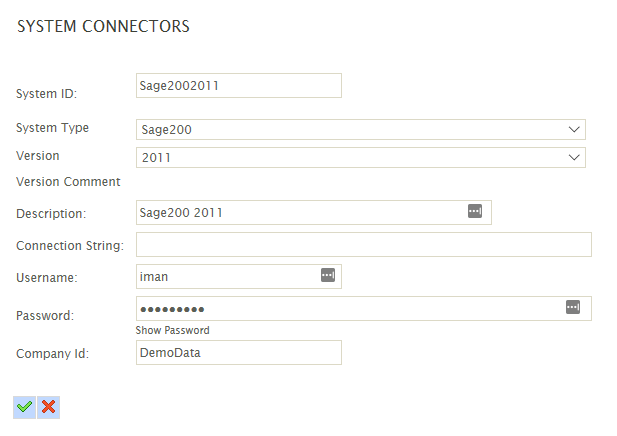Open the System Type dropdown showing Sage200
This screenshot has width=617, height=436.
click(x=360, y=130)
